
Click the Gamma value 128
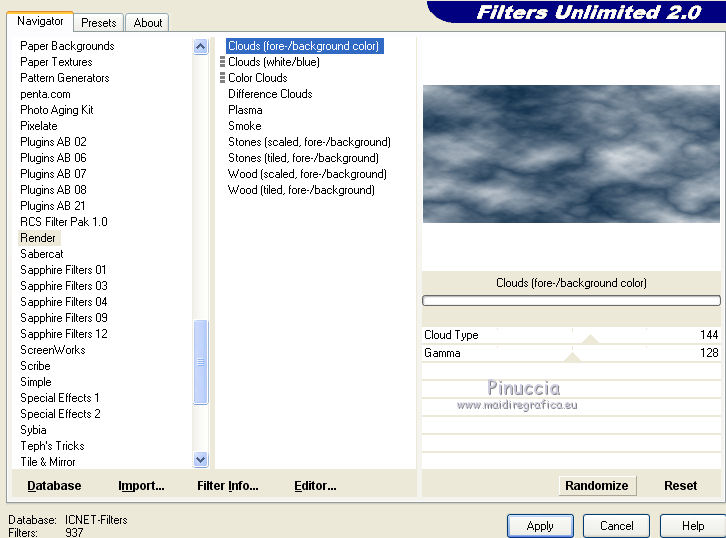tap(709, 353)
